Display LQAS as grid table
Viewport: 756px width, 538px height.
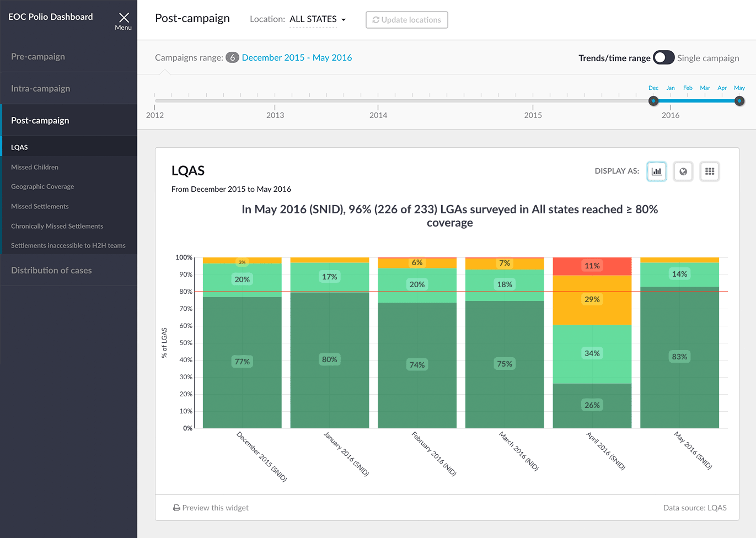pos(709,171)
